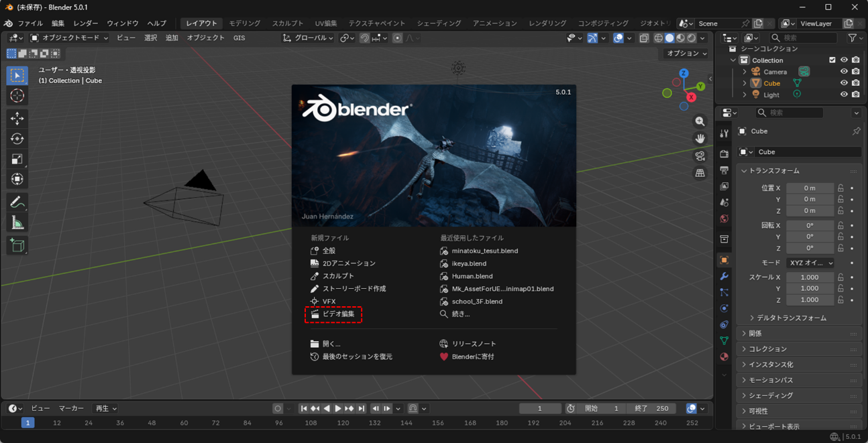Select the Move tool in left toolbar
The width and height of the screenshot is (868, 443).
[x=17, y=119]
